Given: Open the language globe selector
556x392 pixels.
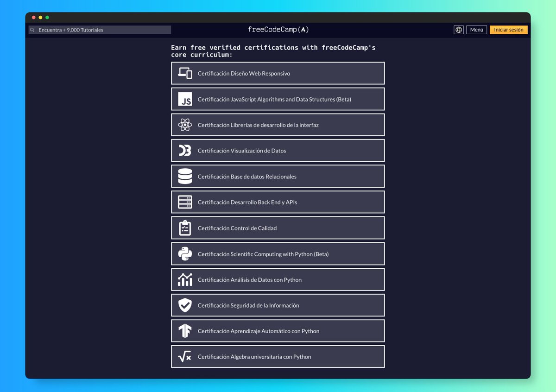Looking at the screenshot, I should pos(459,30).
